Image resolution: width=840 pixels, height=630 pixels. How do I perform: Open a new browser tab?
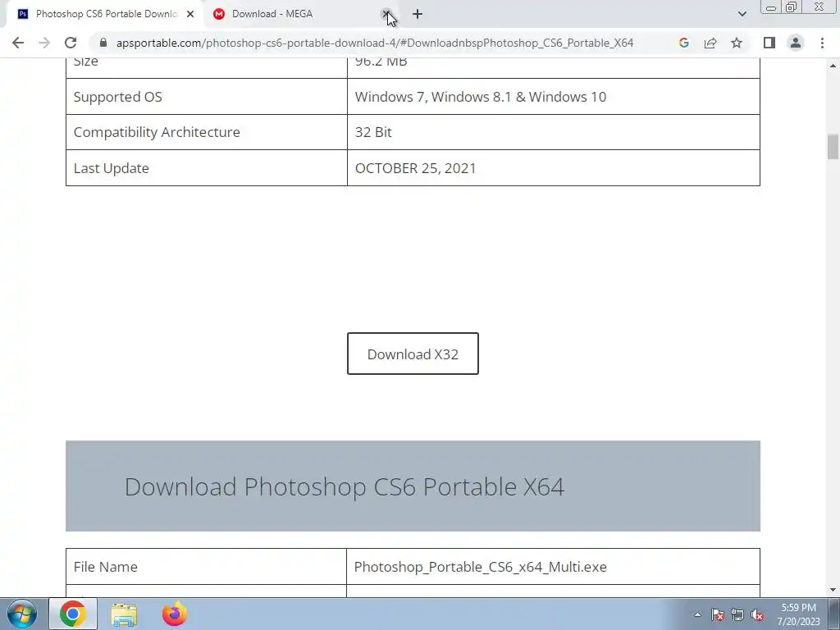[x=418, y=14]
